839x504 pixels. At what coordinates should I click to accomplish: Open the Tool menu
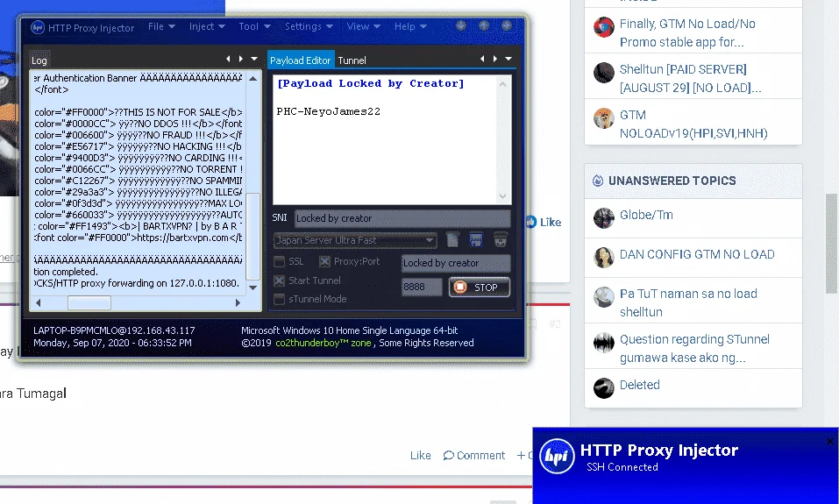click(x=254, y=26)
